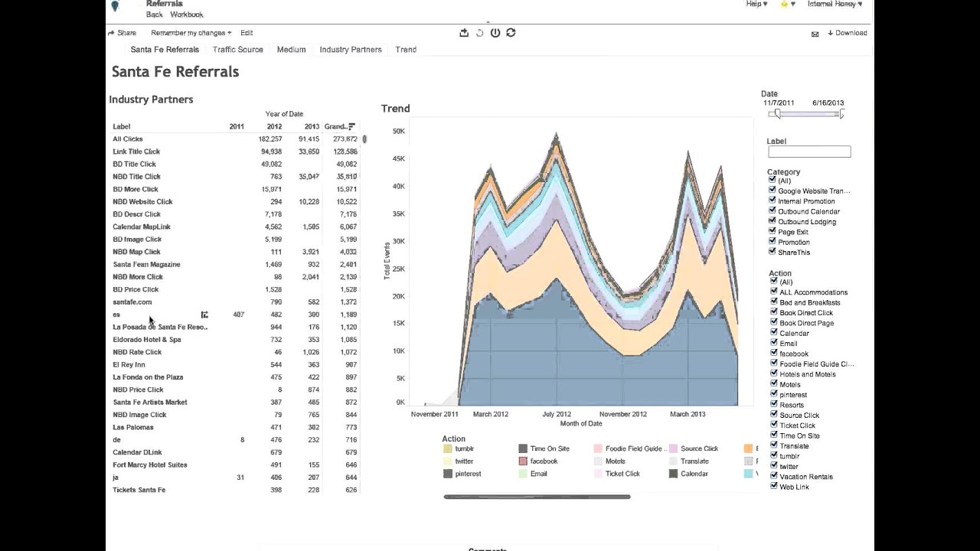Uncheck ALL Accommodations action filter
Image resolution: width=980 pixels, height=551 pixels.
tap(774, 292)
